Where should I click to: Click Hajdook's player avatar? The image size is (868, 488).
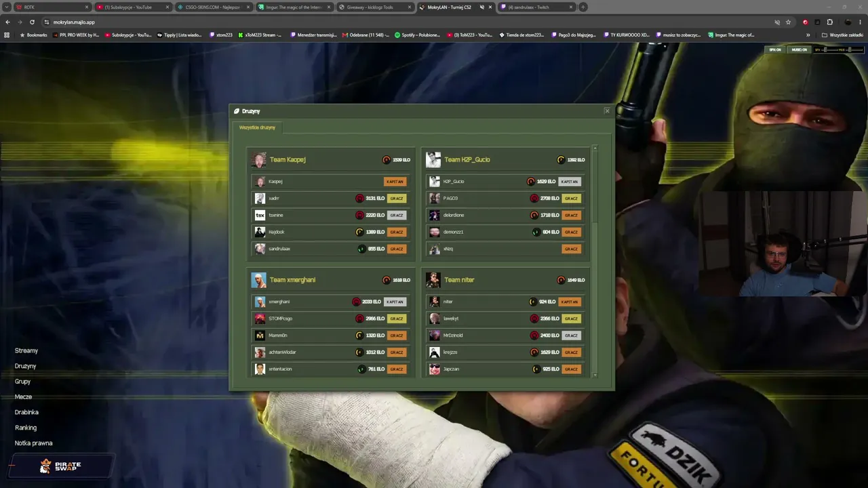point(260,232)
